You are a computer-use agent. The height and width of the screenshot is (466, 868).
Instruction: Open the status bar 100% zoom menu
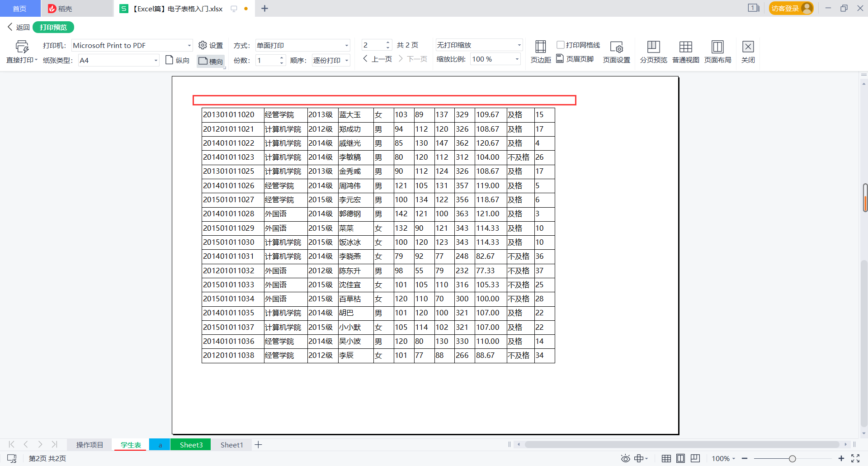click(x=723, y=458)
